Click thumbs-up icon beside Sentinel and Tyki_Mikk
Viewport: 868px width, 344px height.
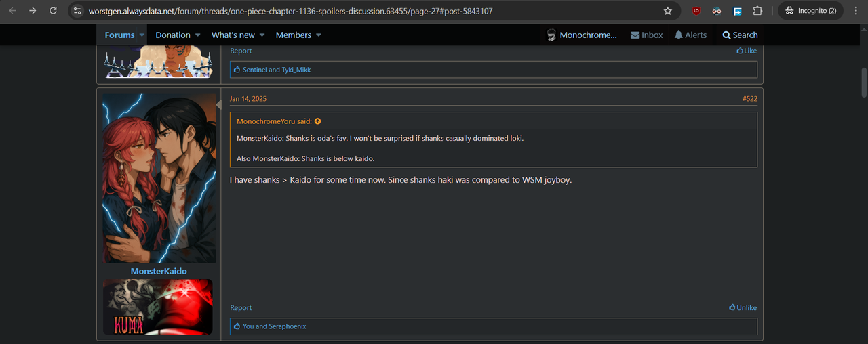(237, 70)
